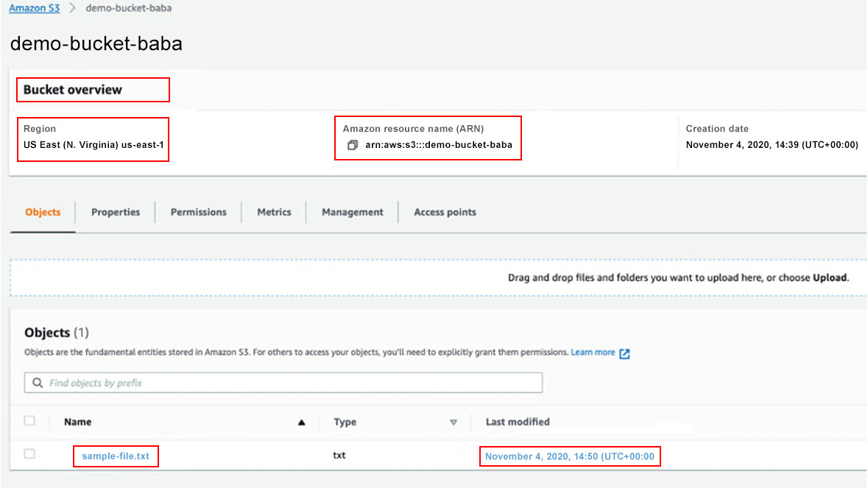This screenshot has height=488, width=868.
Task: Check the sample-file.txt row checkbox
Action: (29, 454)
